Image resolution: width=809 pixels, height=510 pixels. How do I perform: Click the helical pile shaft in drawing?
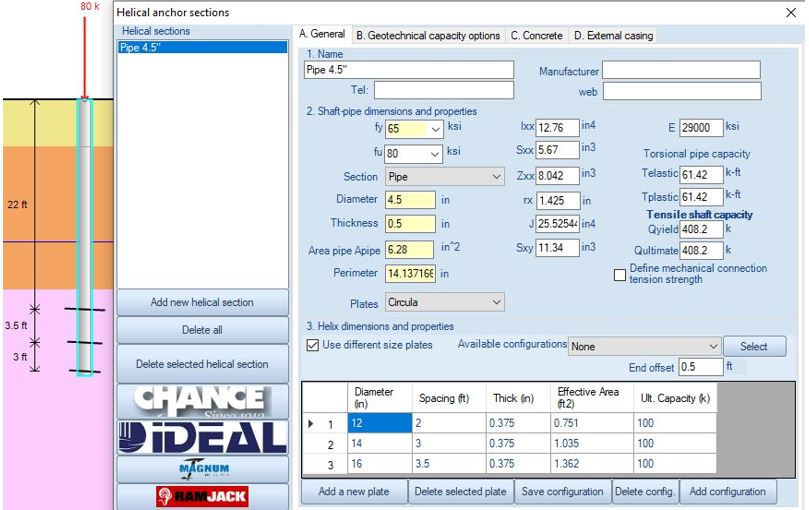85,235
